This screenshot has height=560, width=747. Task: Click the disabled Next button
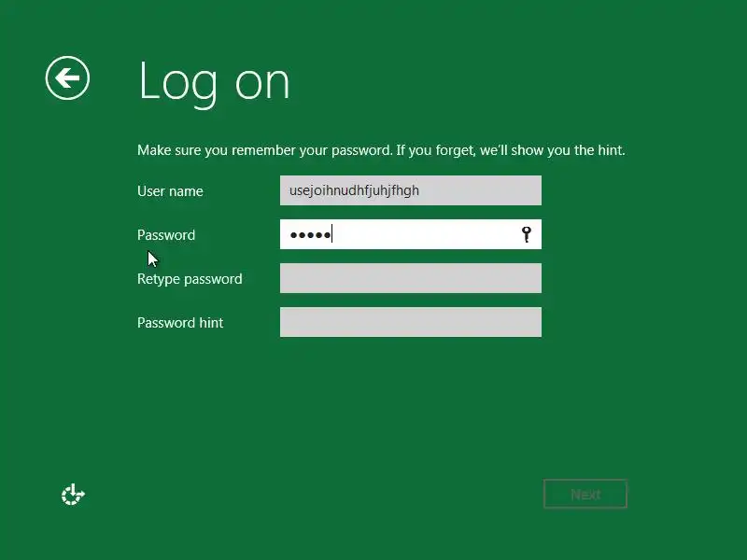(585, 495)
